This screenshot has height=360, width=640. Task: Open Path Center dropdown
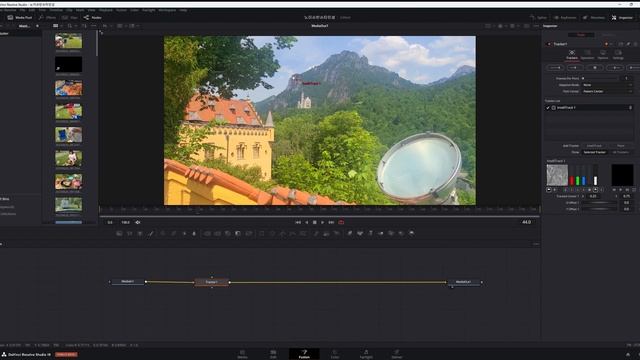[x=607, y=91]
